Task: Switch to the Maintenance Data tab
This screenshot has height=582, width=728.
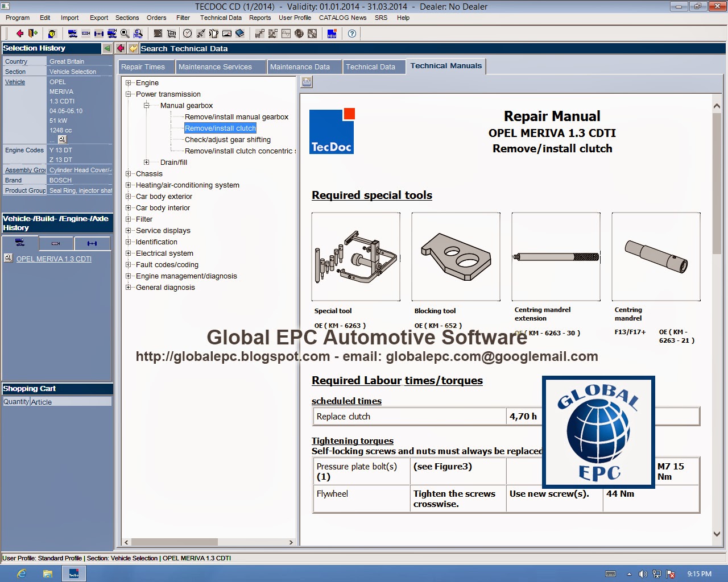Action: pyautogui.click(x=300, y=67)
